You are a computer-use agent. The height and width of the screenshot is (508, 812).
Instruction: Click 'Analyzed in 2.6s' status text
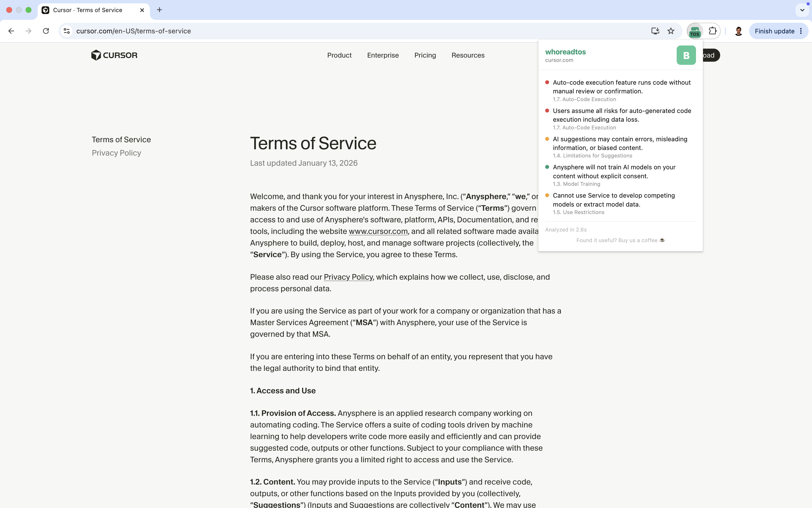[566, 230]
